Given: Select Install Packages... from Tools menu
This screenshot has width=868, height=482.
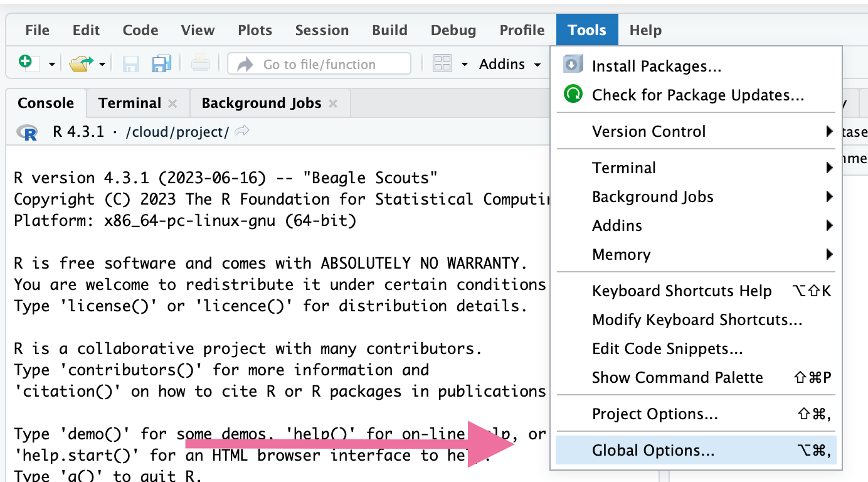Looking at the screenshot, I should point(696,66).
